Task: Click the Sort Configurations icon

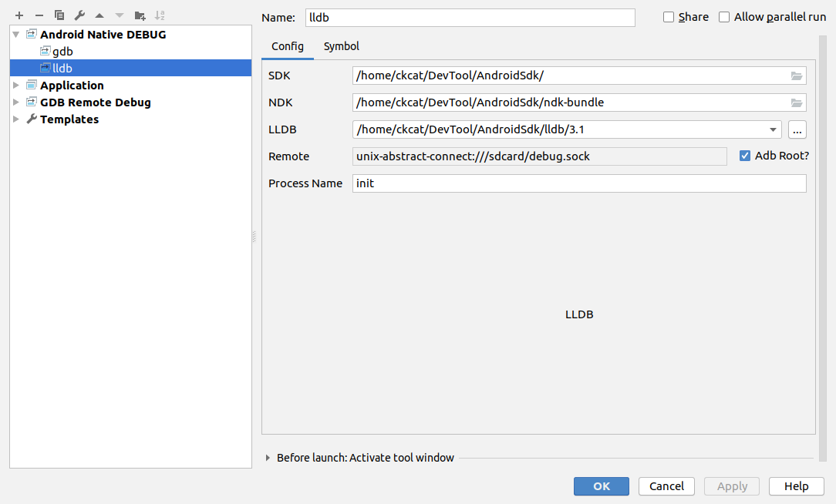Action: [160, 15]
